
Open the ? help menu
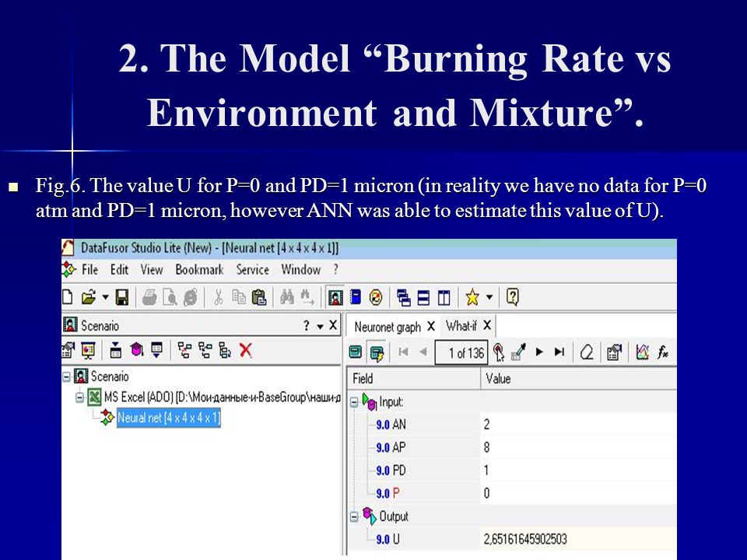click(x=336, y=270)
